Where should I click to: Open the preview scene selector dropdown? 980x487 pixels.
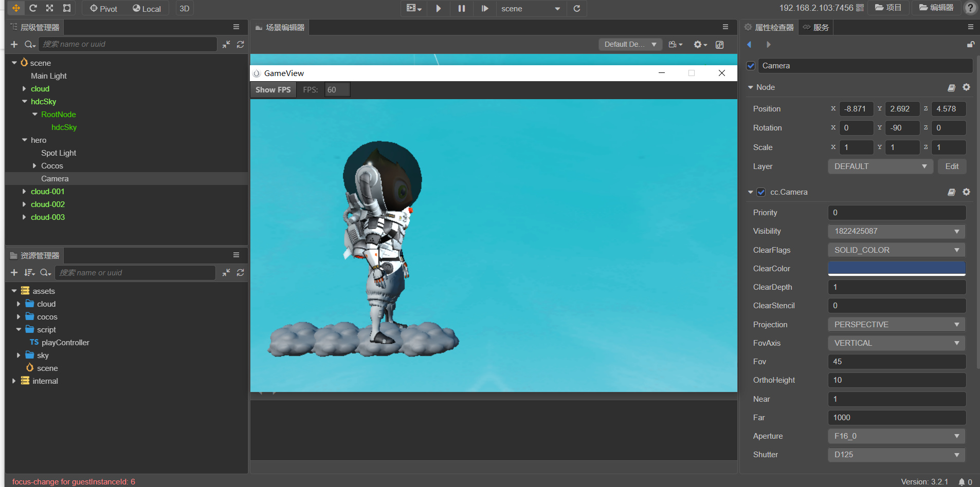pos(531,9)
